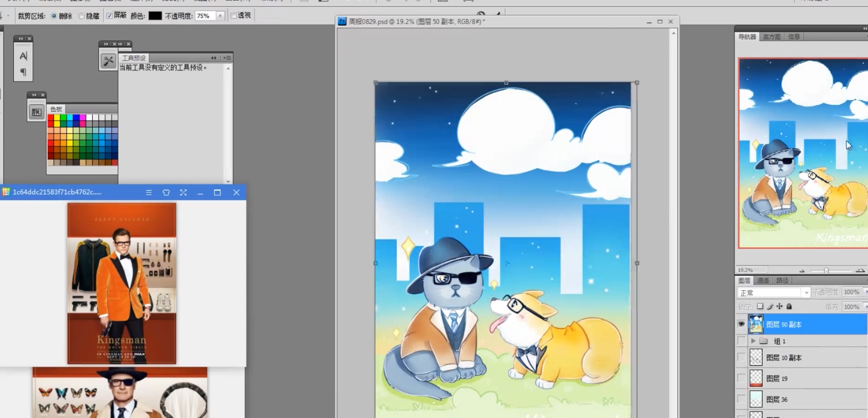This screenshot has height=418, width=868.
Task: Open the Paragraph panel icon
Action: pos(23,72)
